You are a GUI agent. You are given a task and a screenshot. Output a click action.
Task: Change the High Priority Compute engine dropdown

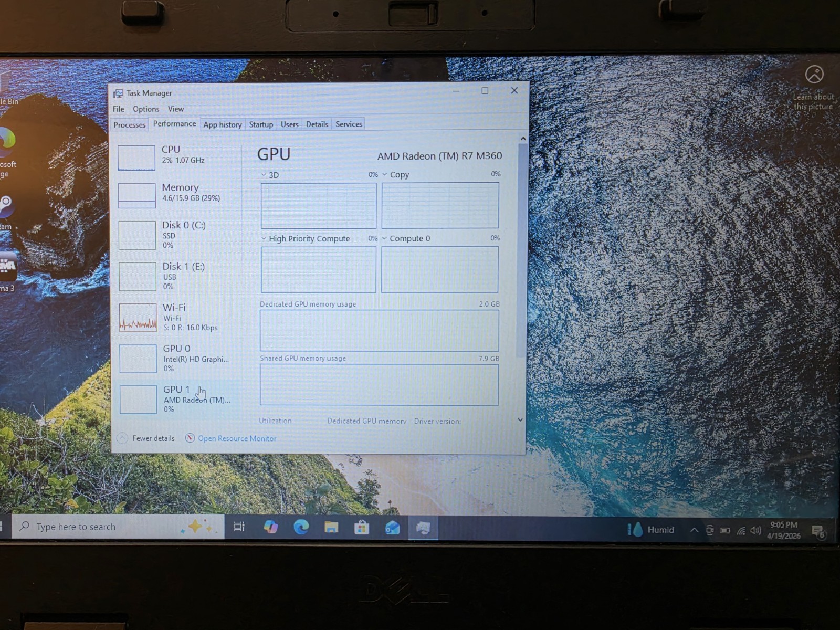tap(306, 238)
